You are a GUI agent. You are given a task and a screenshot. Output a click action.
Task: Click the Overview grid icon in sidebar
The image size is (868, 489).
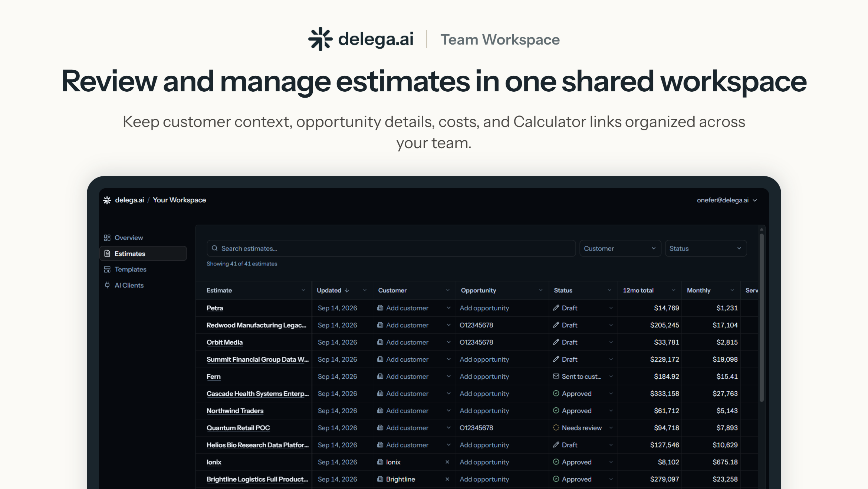coord(107,238)
